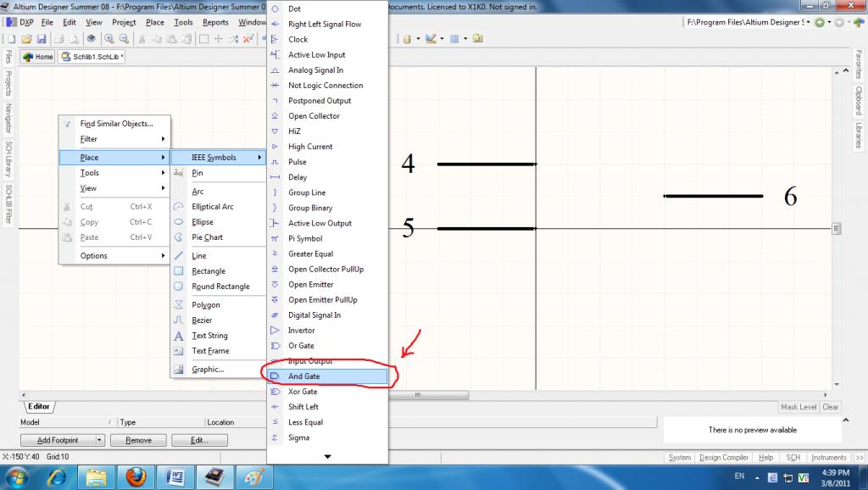Screen dimensions: 868x490
Task: Choose the Dot symbol entry
Action: point(326,8)
